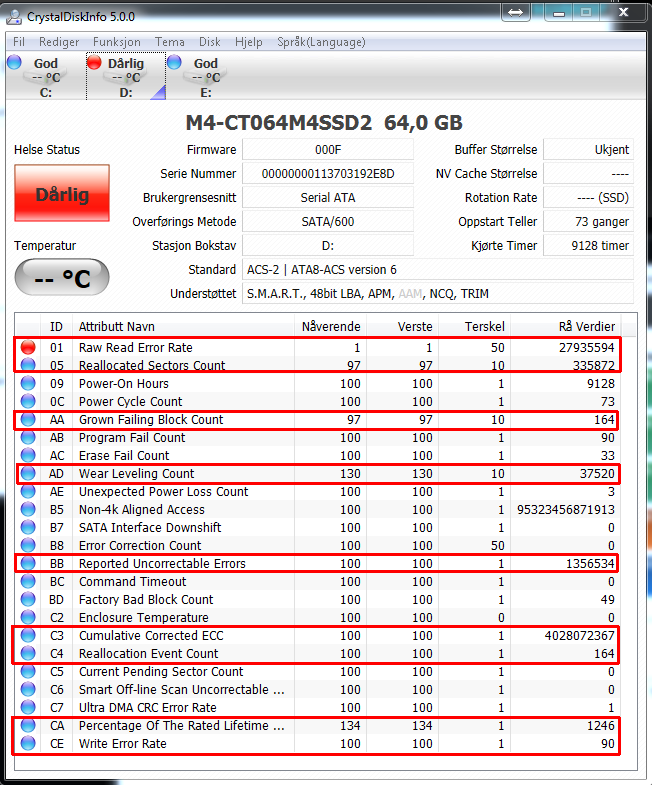Click the double-arrow resize button in title bar

pyautogui.click(x=516, y=13)
